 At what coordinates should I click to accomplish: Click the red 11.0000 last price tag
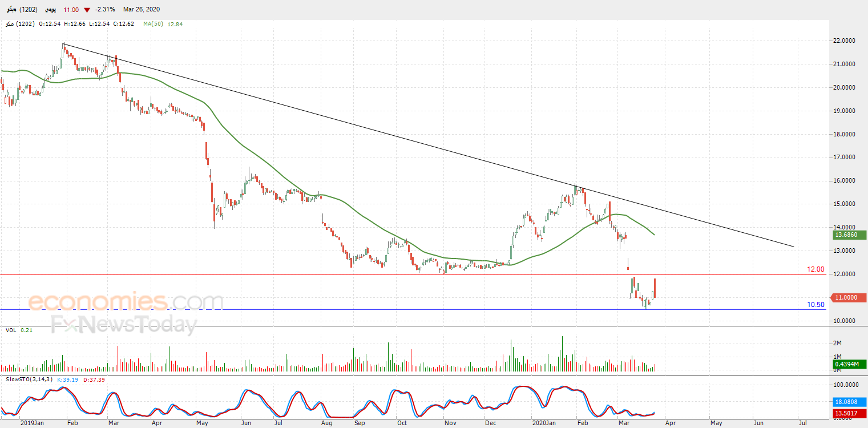coord(850,297)
